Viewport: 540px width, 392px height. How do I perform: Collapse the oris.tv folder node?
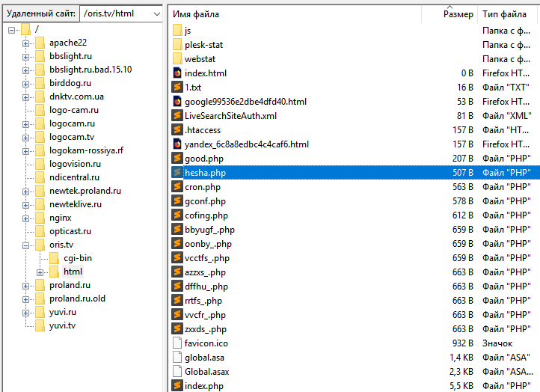[25, 245]
